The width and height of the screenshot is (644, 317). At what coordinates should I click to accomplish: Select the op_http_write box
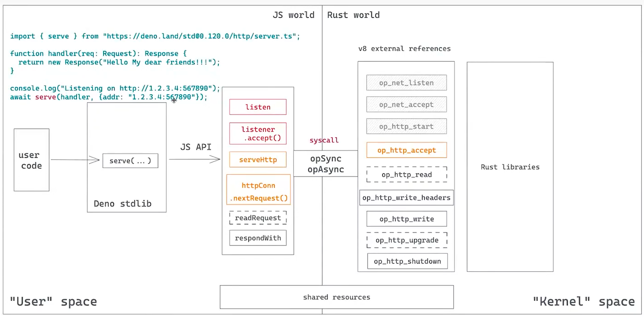(x=406, y=219)
